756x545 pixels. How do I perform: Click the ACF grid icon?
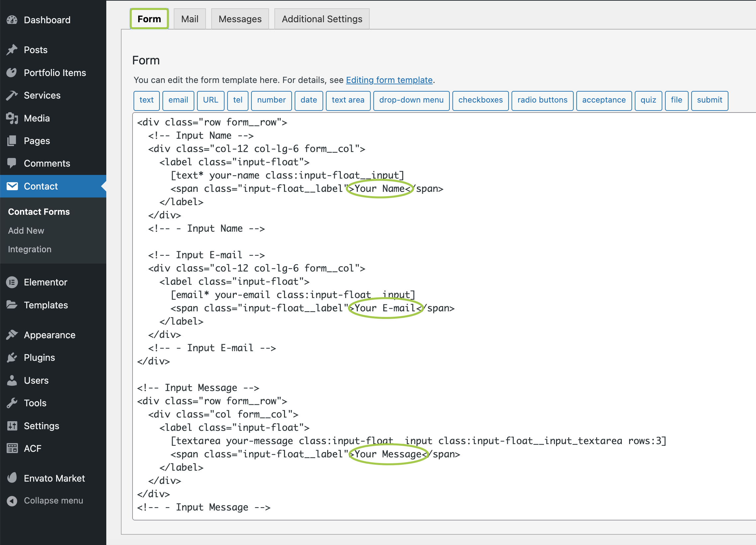12,448
